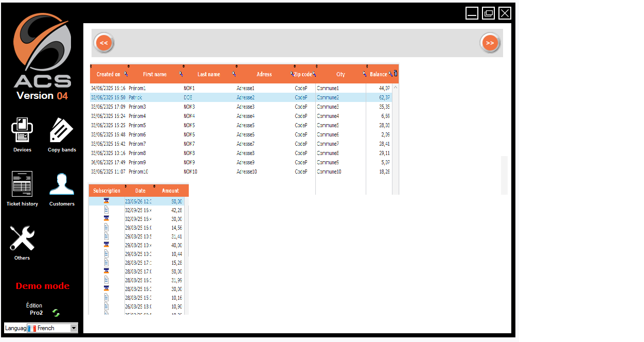Click the document icon on the 15,28 row
Viewport: 644px width, 342px height.
tap(106, 263)
